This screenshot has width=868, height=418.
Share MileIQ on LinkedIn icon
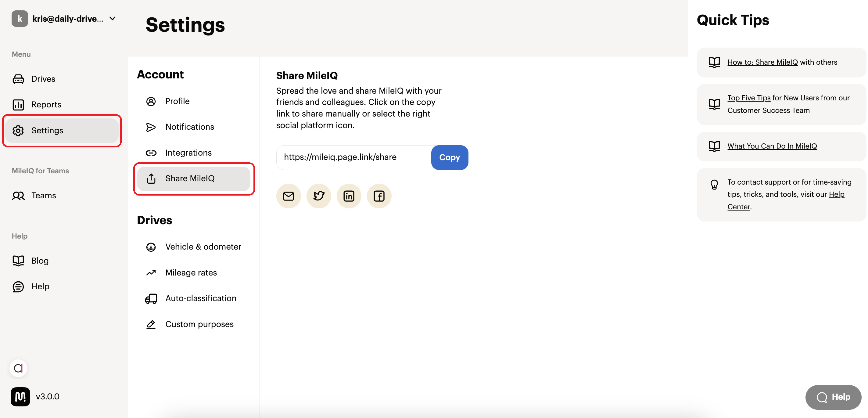(x=349, y=196)
